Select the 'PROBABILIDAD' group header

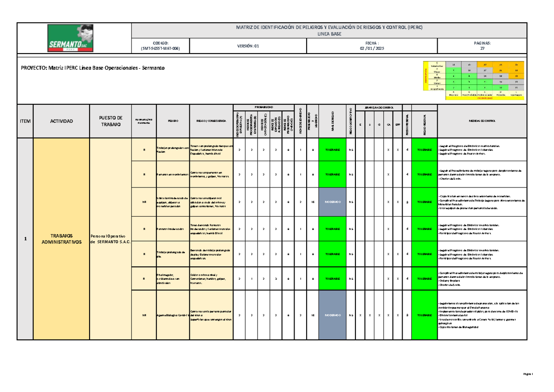pyautogui.click(x=264, y=106)
